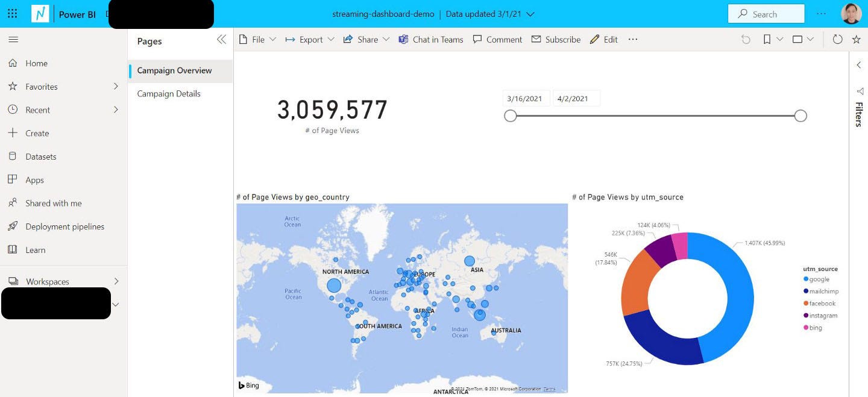868x397 pixels.
Task: Click the Subscribe button
Action: 556,40
